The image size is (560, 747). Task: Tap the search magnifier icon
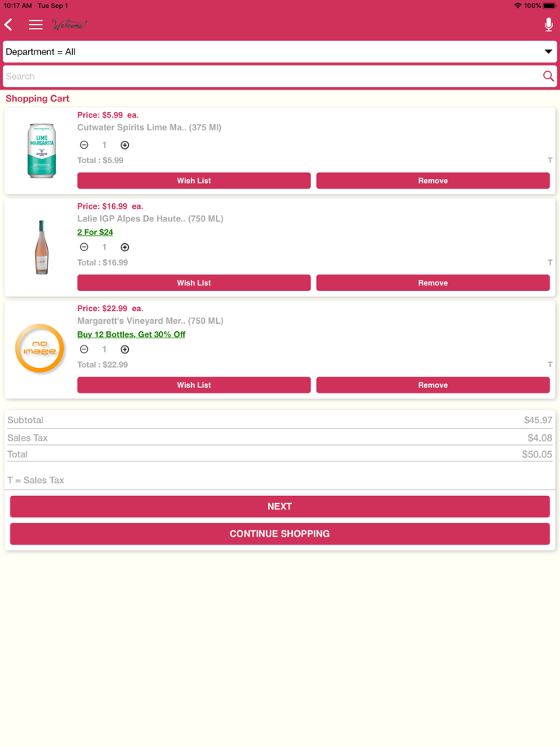pos(548,77)
